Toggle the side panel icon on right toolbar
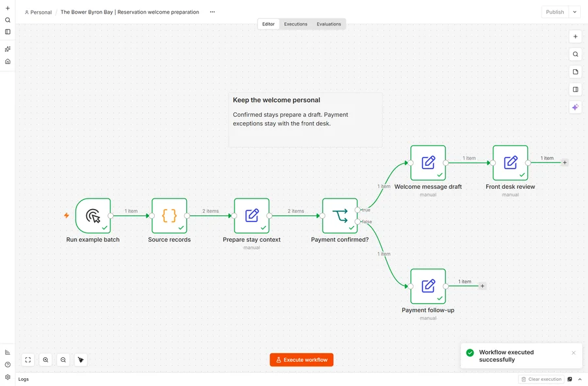The width and height of the screenshot is (588, 386). (575, 89)
